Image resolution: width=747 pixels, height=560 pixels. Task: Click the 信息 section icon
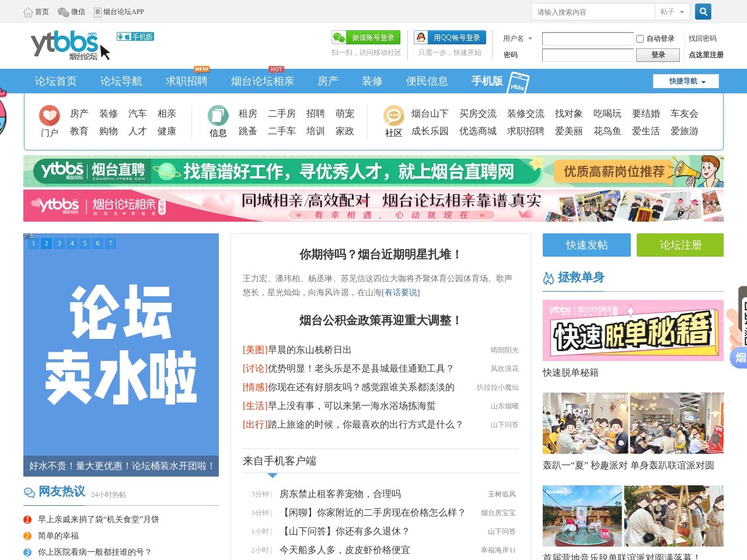218,116
